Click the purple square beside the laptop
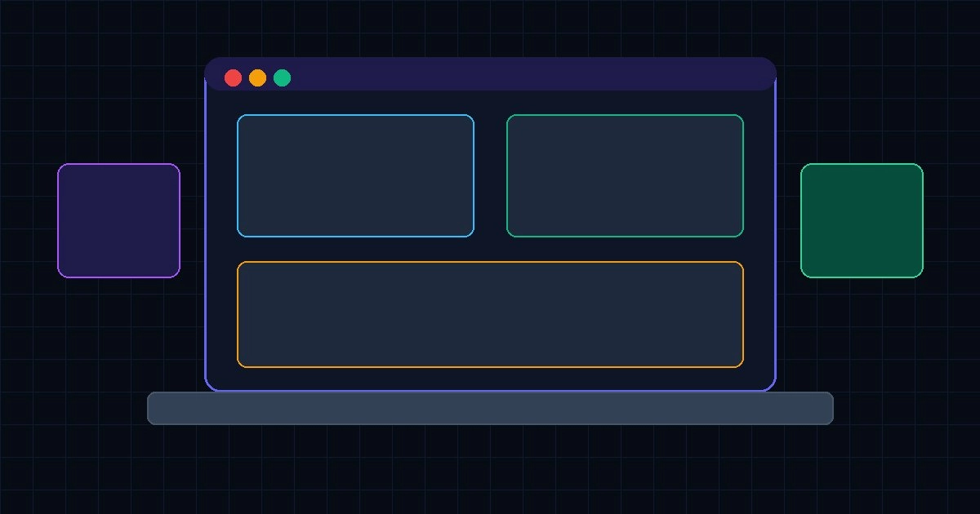The width and height of the screenshot is (980, 514). [118, 220]
